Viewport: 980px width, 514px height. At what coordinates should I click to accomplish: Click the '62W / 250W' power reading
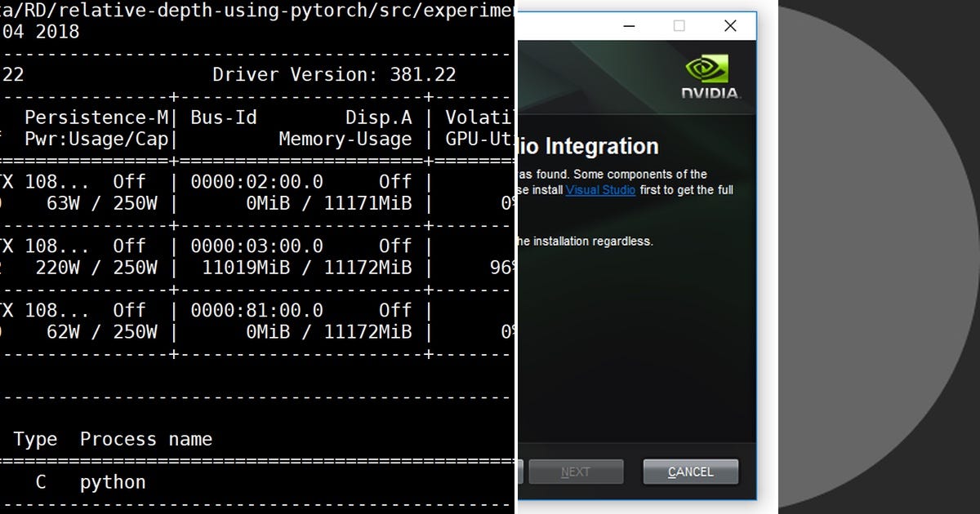coord(102,332)
